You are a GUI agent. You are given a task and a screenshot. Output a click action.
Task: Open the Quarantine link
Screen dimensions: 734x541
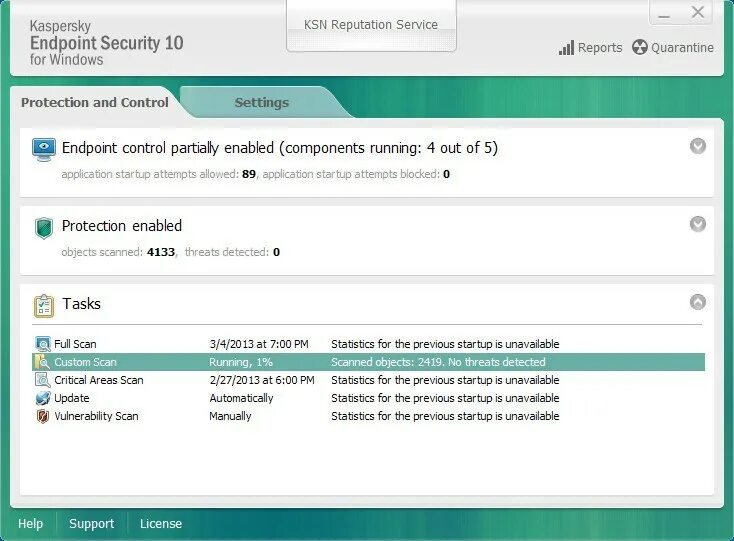682,48
